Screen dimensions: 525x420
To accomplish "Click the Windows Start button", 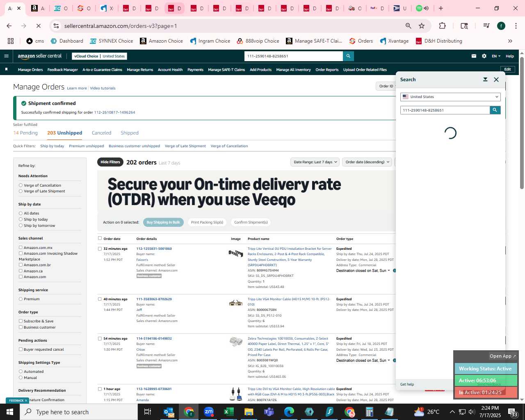I will point(10,412).
